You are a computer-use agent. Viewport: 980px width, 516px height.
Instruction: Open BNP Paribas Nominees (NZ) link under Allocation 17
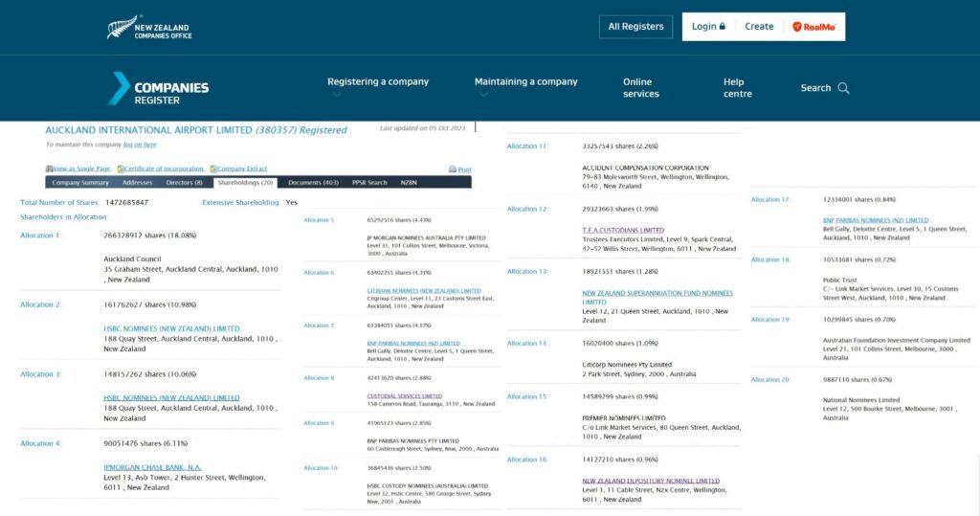[x=876, y=220]
